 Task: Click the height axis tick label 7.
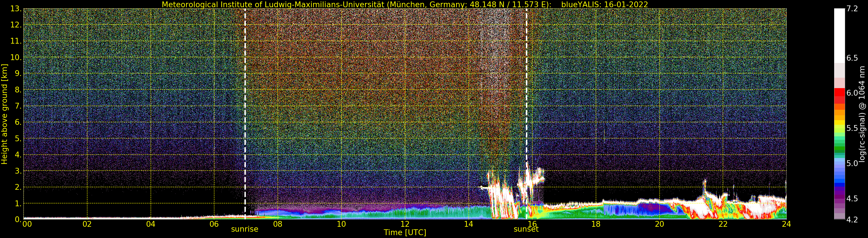click(x=18, y=106)
